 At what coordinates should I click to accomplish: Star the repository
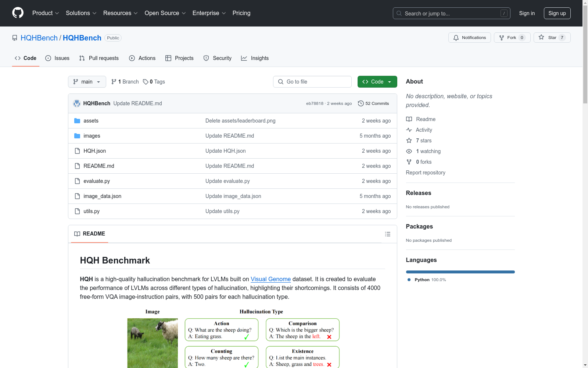click(x=552, y=38)
